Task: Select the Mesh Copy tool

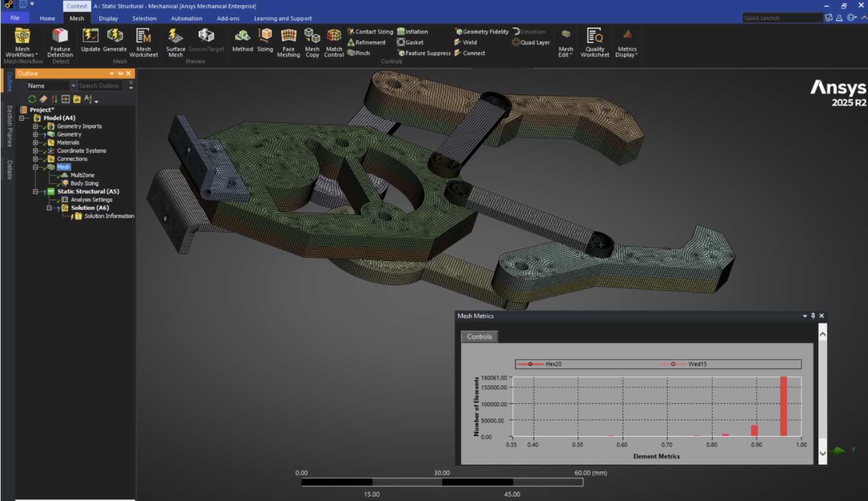Action: coord(312,43)
